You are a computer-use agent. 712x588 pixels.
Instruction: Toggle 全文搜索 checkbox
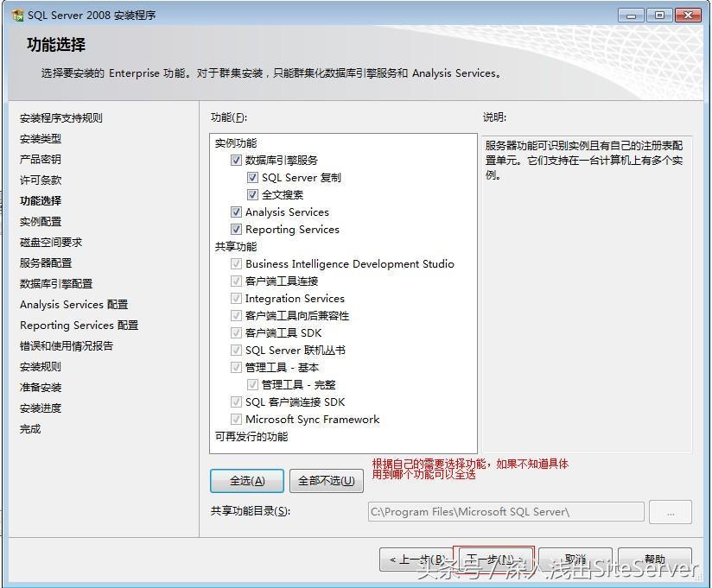pyautogui.click(x=252, y=194)
